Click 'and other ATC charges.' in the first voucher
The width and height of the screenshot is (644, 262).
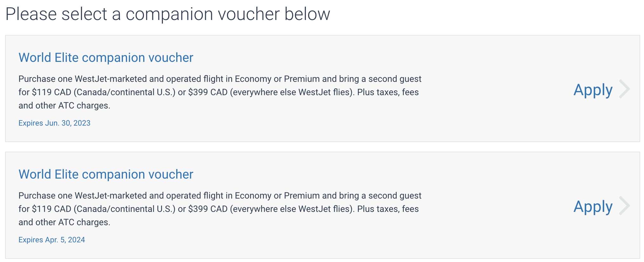point(64,106)
